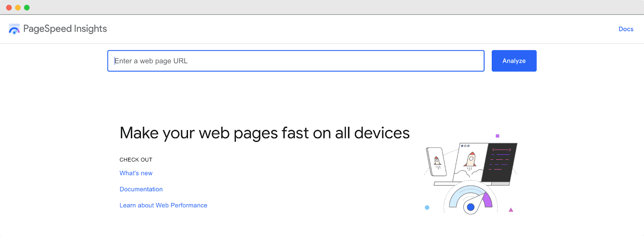Image resolution: width=644 pixels, height=236 pixels.
Task: Click the phone rocket illustration
Action: click(x=437, y=162)
